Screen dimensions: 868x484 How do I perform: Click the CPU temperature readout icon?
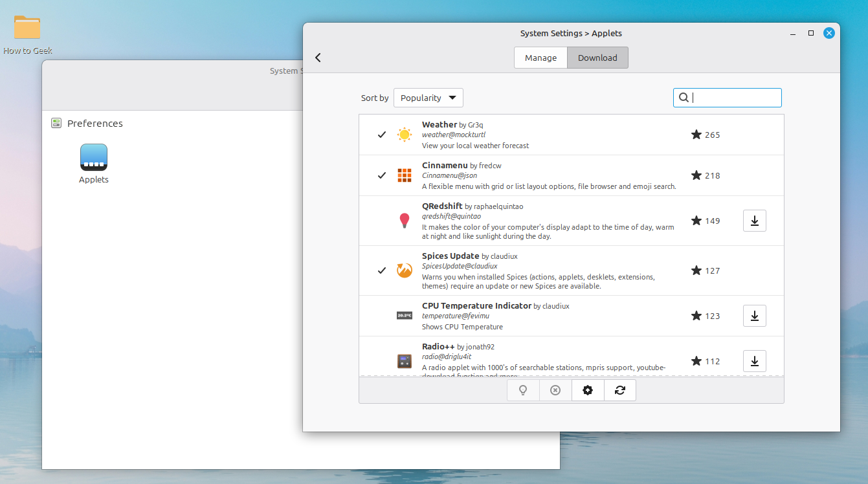(405, 316)
